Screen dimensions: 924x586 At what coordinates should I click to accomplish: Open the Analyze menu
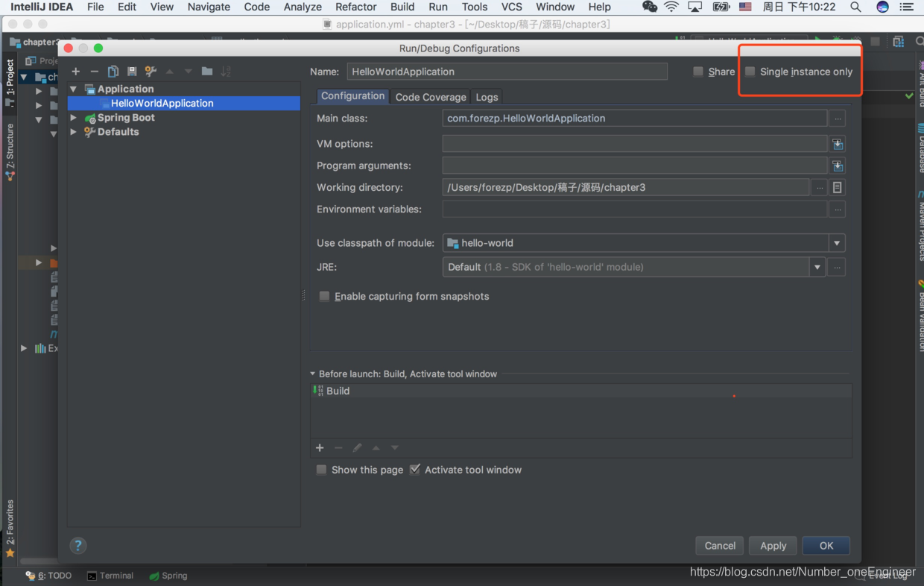tap(303, 7)
